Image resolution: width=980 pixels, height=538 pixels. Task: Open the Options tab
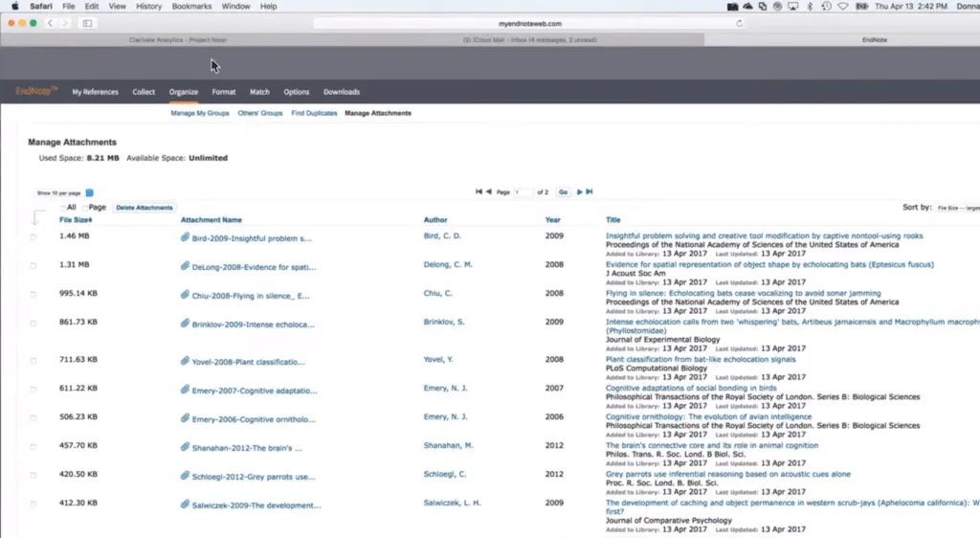click(297, 92)
